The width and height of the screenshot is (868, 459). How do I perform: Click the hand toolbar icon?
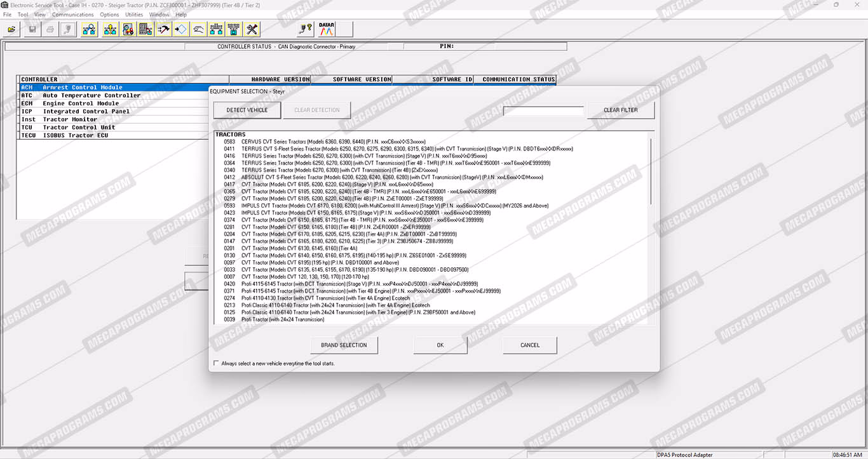[x=199, y=29]
